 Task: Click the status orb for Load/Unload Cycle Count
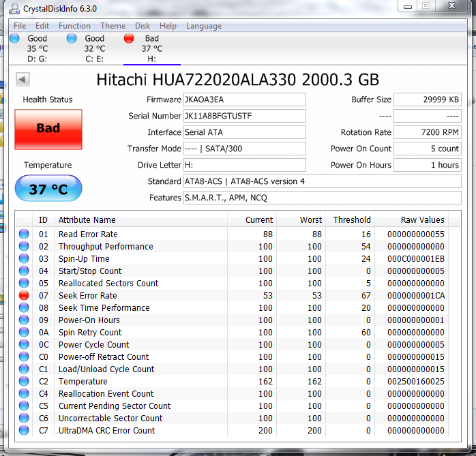(24, 369)
